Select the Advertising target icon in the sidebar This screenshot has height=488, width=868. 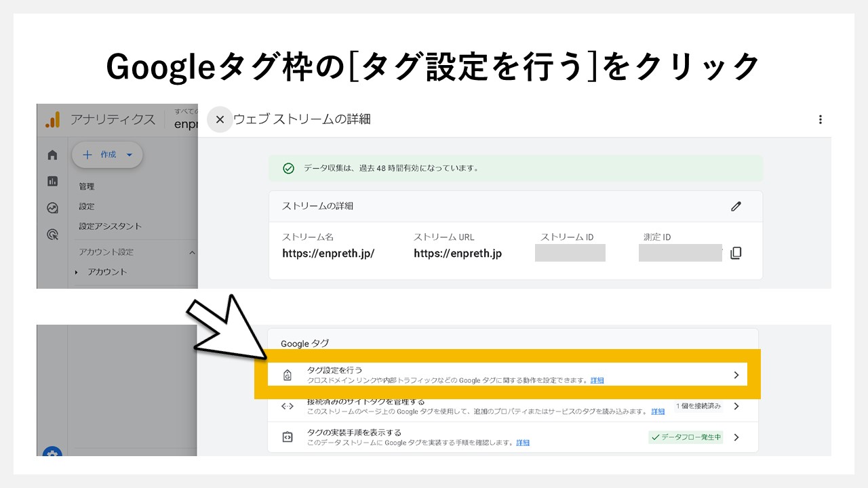click(x=52, y=233)
